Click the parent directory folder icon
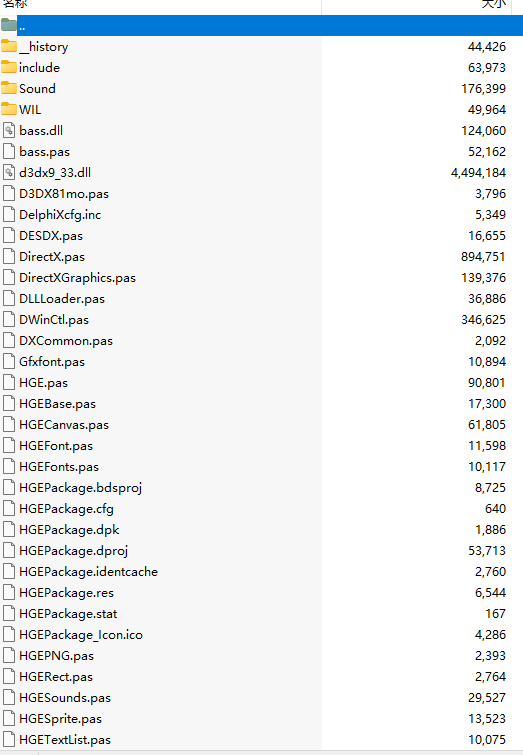 tap(9, 25)
